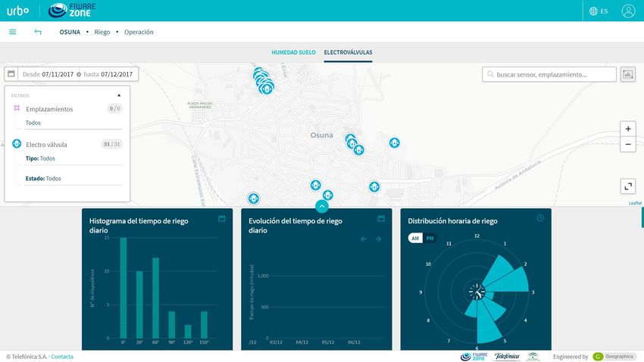Open the user profile icon
This screenshot has width=644, height=362.
coord(628,11)
